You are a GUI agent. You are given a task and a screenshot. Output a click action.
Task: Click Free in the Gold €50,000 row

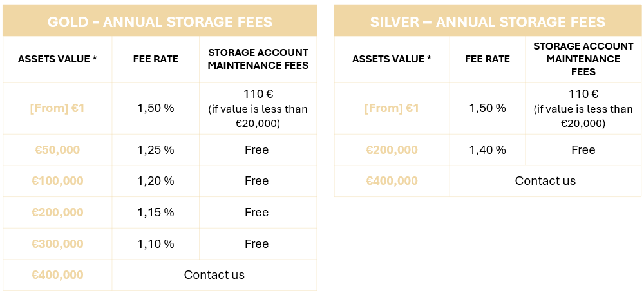256,150
